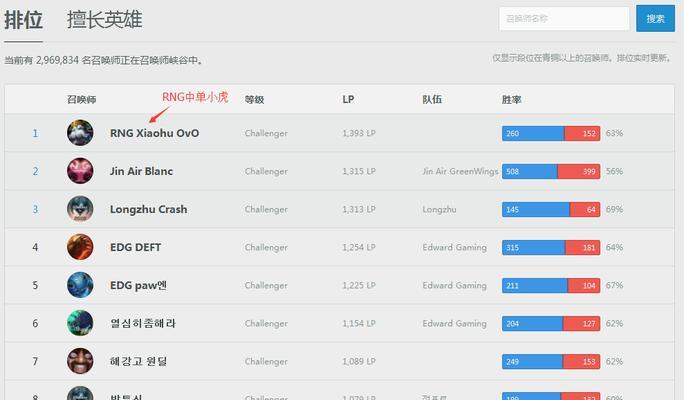Screen dimensions: 684x400
Task: Open RNG Xiaohu OvO's profile avatar
Action: pos(80,133)
